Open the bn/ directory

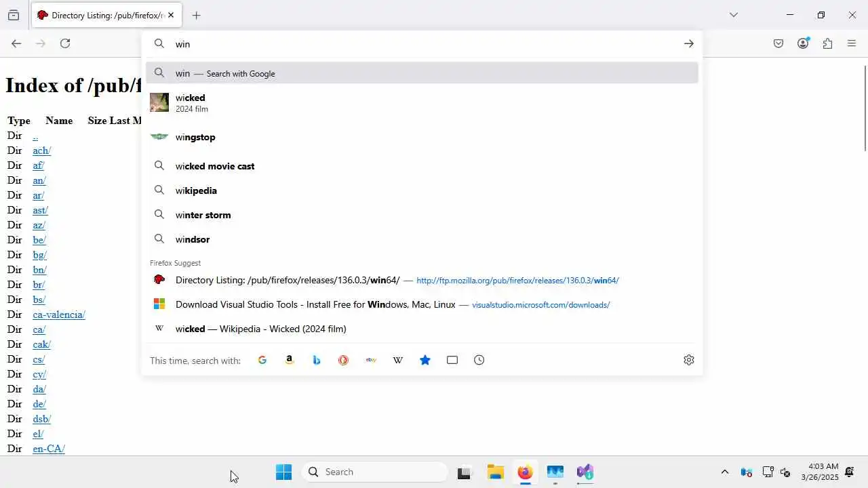[39, 270]
